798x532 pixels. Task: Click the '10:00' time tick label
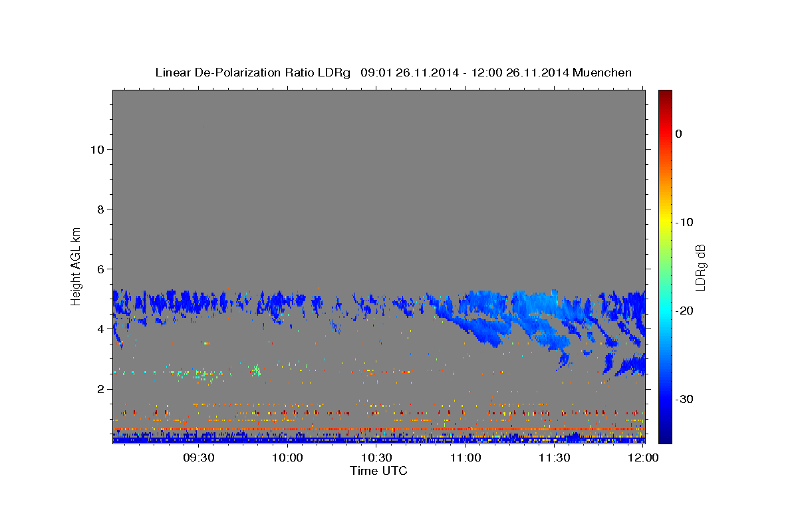point(288,458)
